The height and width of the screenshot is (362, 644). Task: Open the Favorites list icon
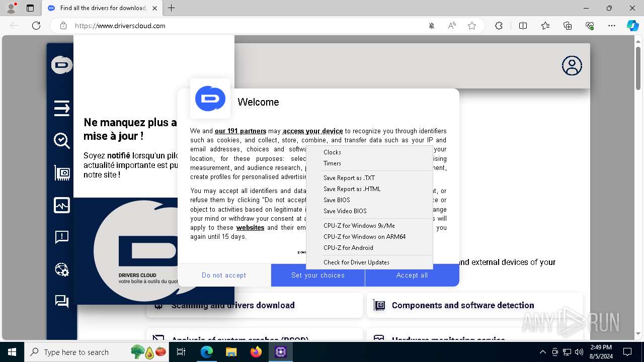coord(545,26)
